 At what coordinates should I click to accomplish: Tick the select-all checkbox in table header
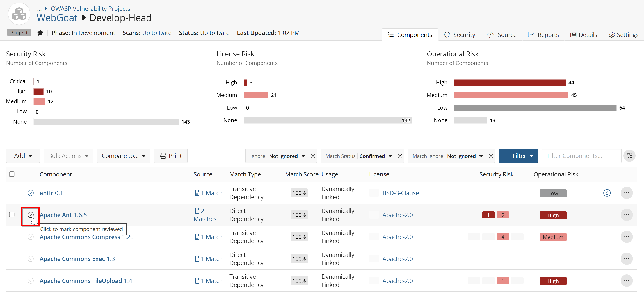pyautogui.click(x=12, y=174)
